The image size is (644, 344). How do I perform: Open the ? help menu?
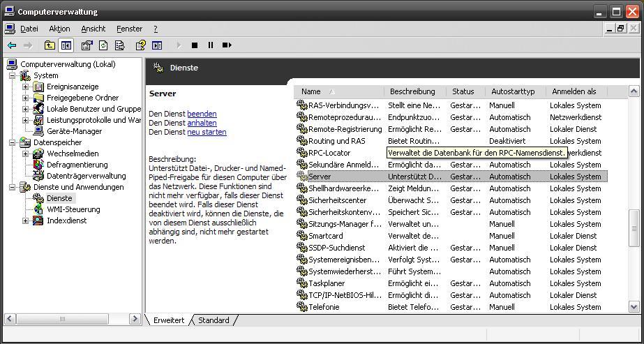[156, 29]
